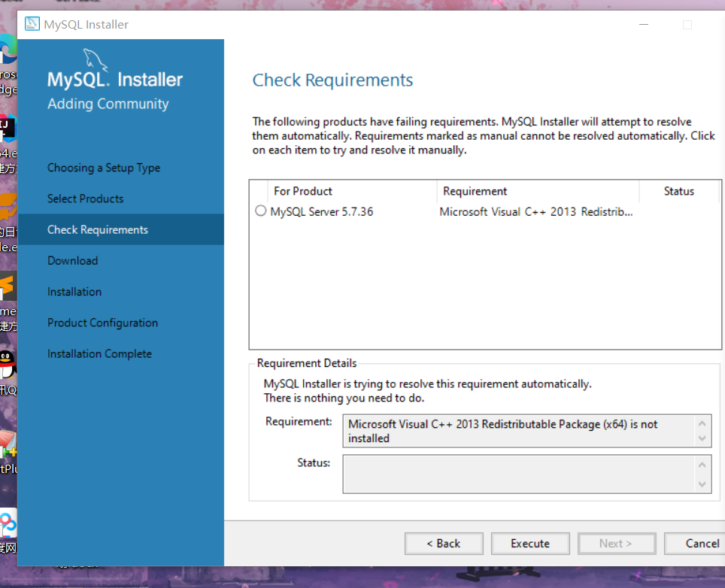The height and width of the screenshot is (588, 725).
Task: Minimize the MySQL Installer window
Action: pos(644,25)
